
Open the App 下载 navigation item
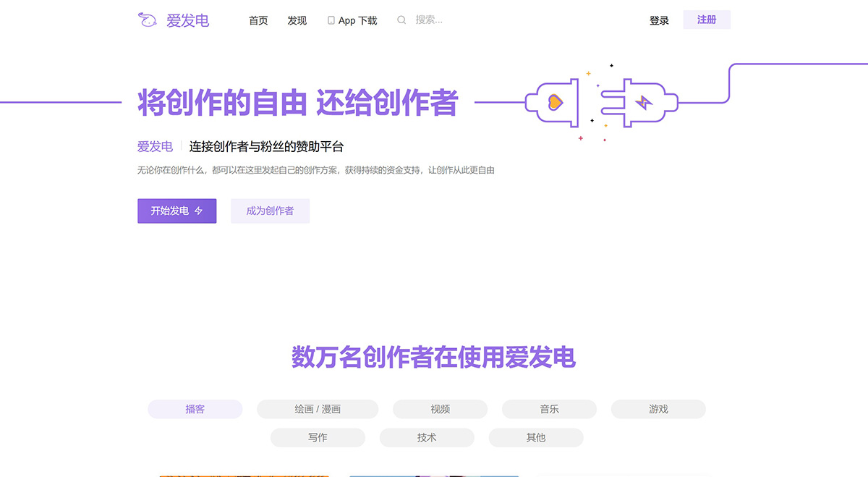[x=352, y=20]
